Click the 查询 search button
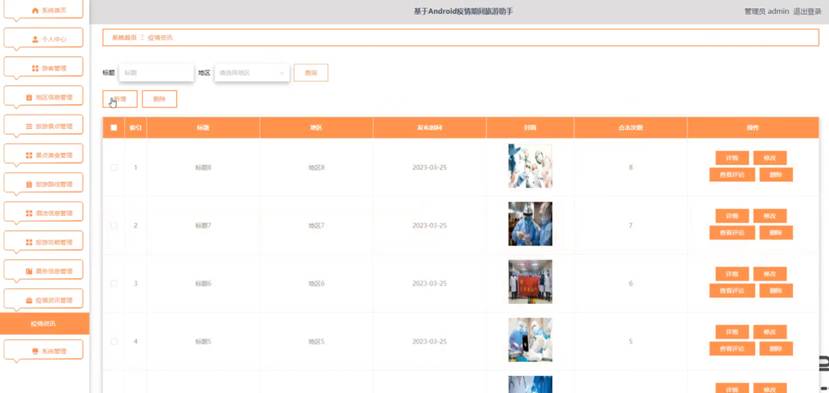This screenshot has height=393, width=829. pos(311,73)
